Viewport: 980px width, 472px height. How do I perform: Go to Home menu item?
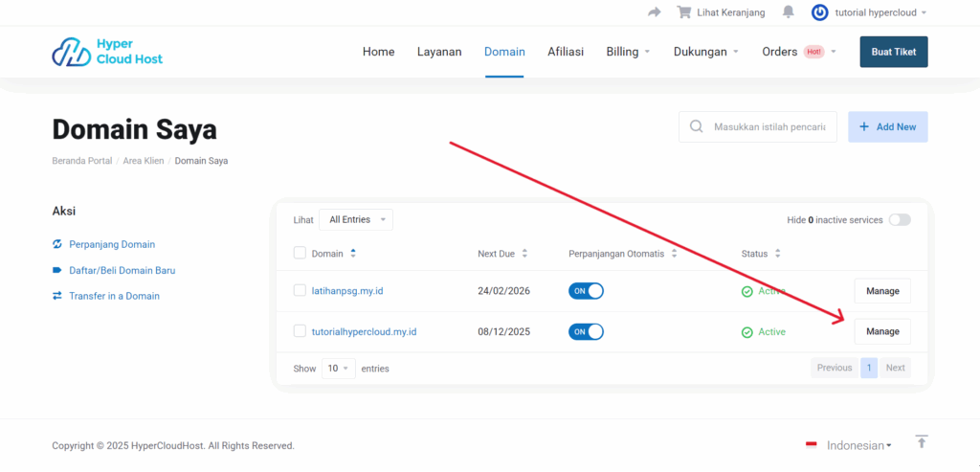click(x=379, y=52)
